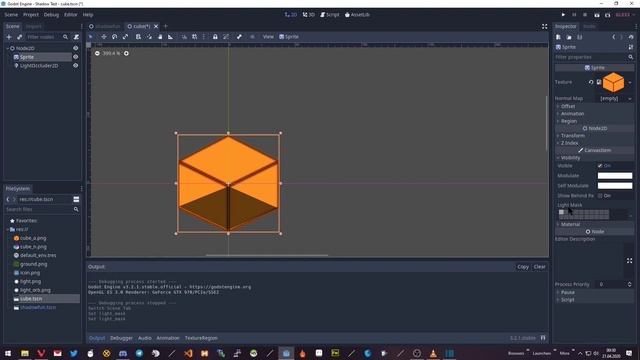Switch to the 3D workspace
The image size is (640, 360).
pyautogui.click(x=309, y=15)
